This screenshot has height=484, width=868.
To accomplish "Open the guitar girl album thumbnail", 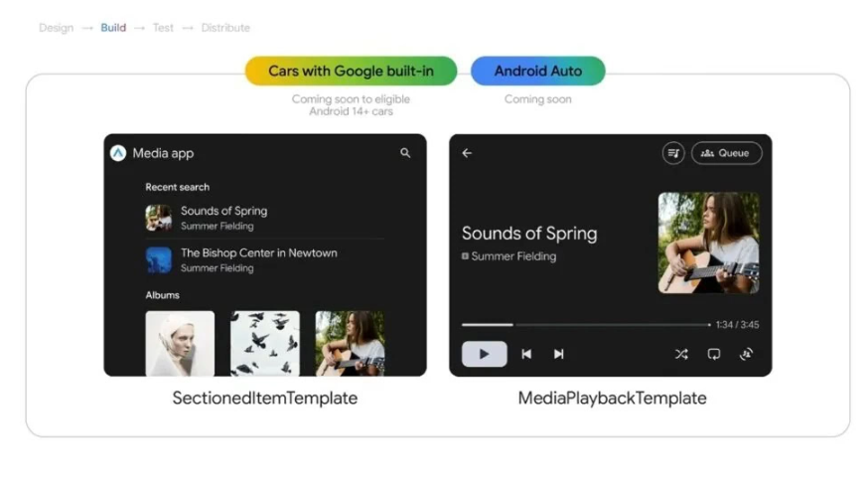I will coord(350,343).
